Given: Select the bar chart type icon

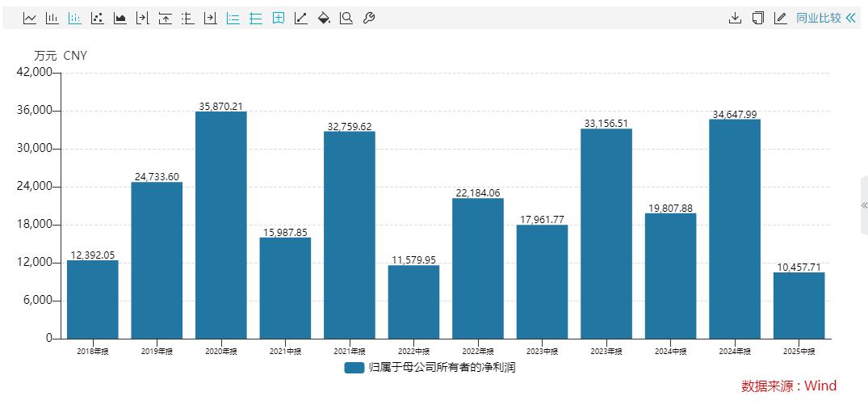Looking at the screenshot, I should point(52,18).
